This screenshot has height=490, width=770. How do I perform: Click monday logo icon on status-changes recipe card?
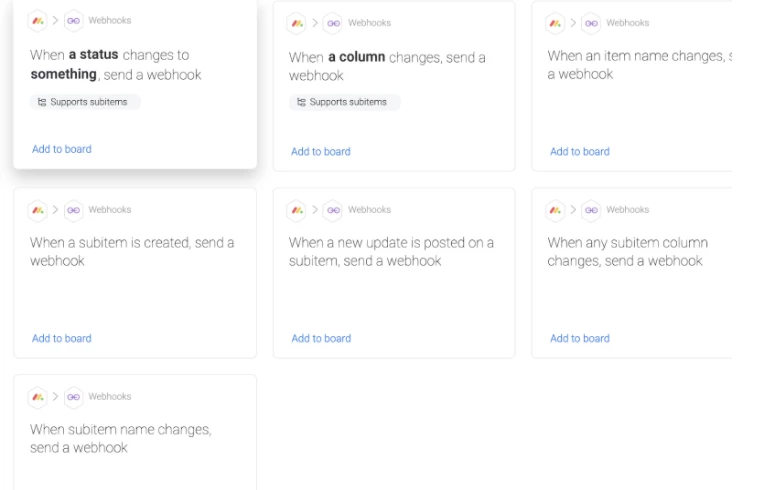[38, 20]
